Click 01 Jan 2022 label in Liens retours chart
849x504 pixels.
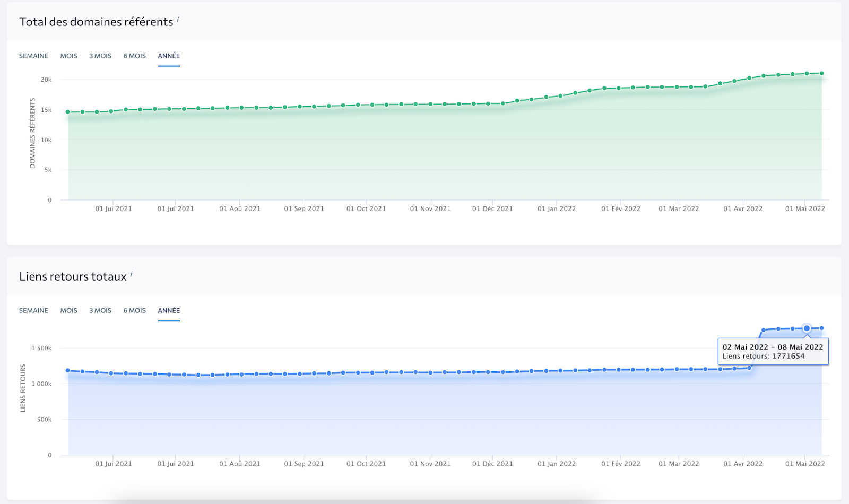557,464
